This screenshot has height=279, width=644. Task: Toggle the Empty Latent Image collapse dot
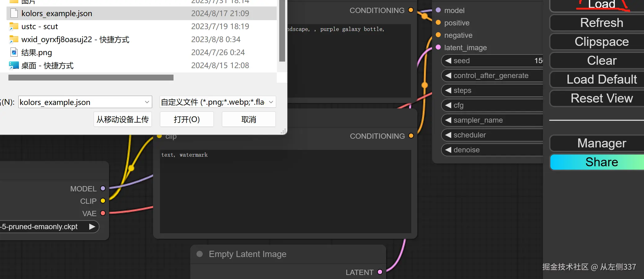click(x=200, y=254)
